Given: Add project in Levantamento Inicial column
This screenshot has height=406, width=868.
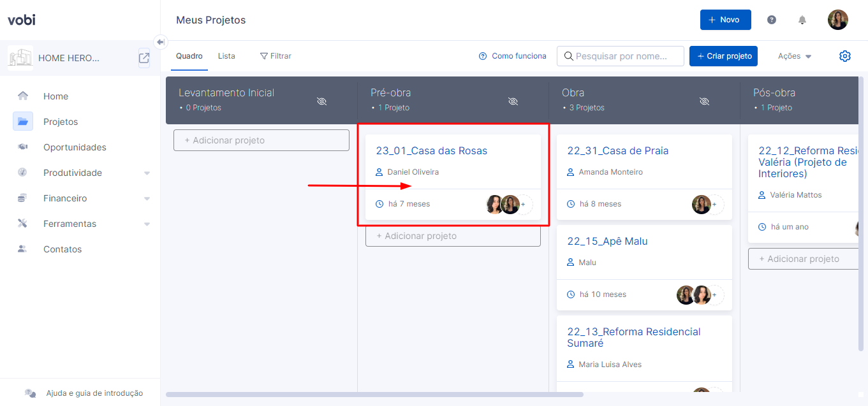Looking at the screenshot, I should (261, 140).
